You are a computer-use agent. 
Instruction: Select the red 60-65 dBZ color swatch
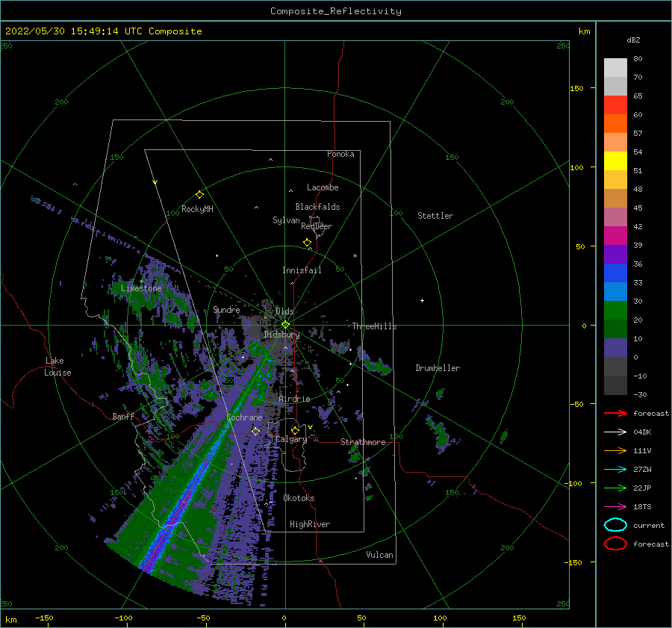[x=615, y=105]
